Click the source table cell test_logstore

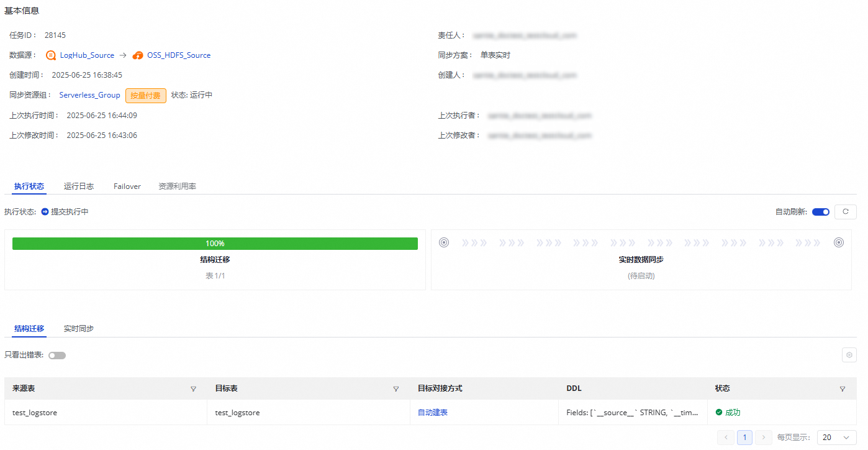(35, 412)
